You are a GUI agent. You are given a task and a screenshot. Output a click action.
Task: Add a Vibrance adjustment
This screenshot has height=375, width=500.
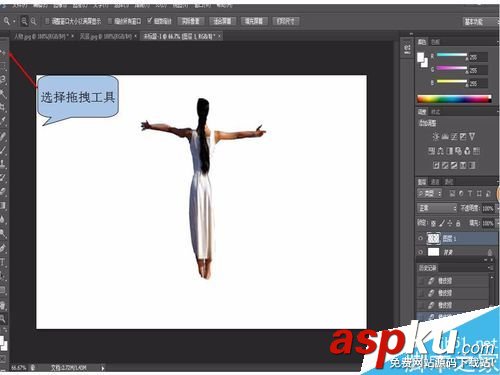[x=472, y=136]
